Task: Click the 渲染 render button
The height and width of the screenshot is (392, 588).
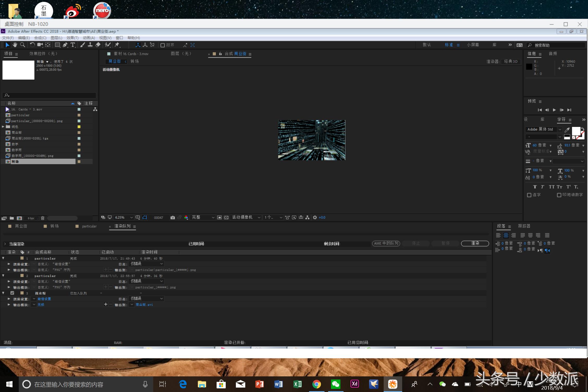Action: [x=475, y=243]
